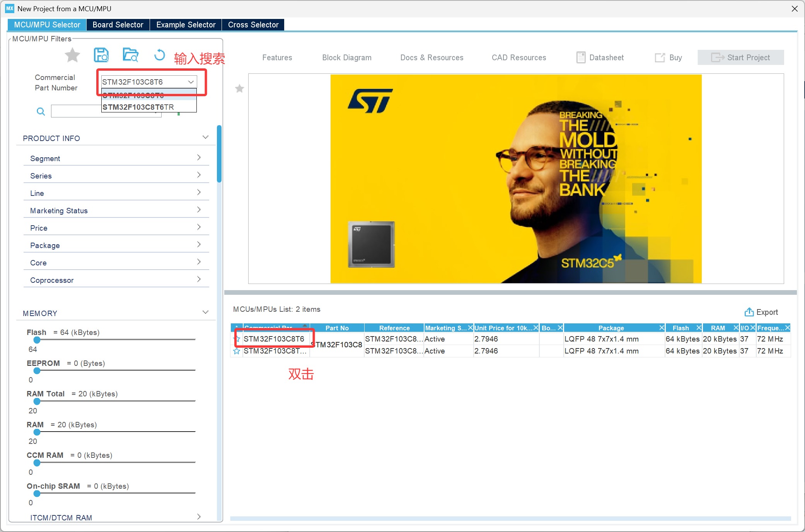Collapse the MEMORY section chevron
The width and height of the screenshot is (805, 532).
click(205, 312)
